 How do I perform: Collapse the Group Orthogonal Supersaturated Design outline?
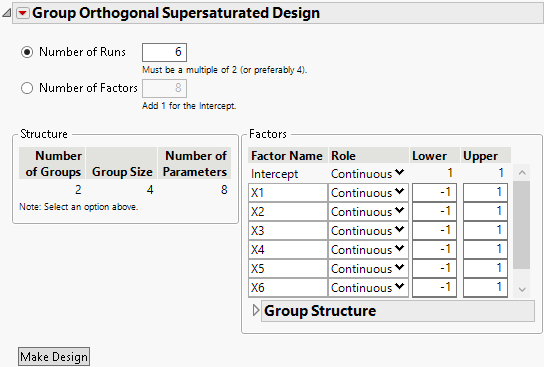(x=7, y=13)
